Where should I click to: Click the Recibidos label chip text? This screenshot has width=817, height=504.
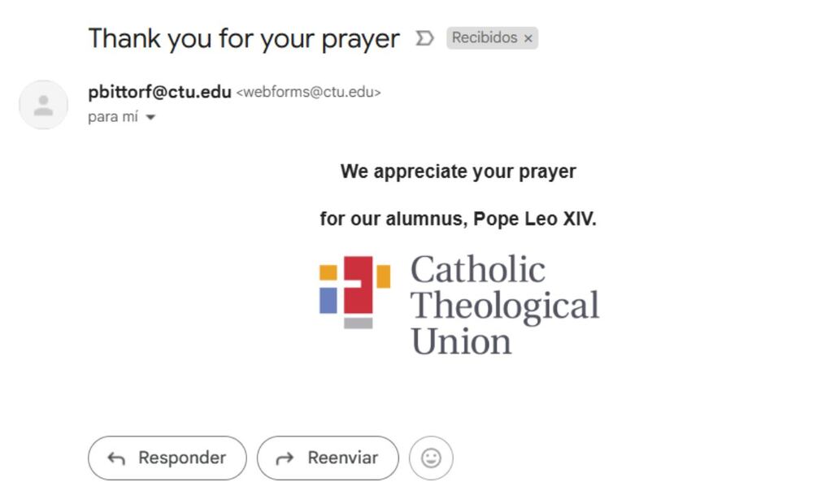(485, 38)
